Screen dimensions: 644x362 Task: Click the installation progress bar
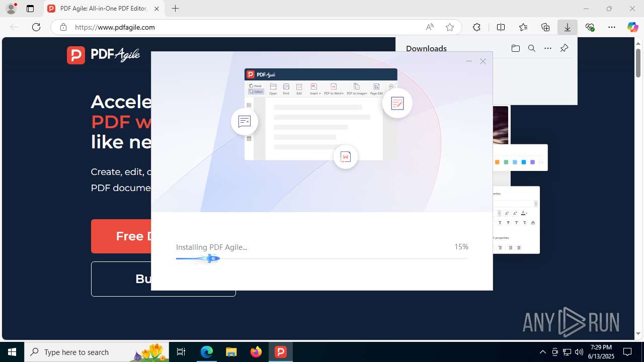click(322, 258)
